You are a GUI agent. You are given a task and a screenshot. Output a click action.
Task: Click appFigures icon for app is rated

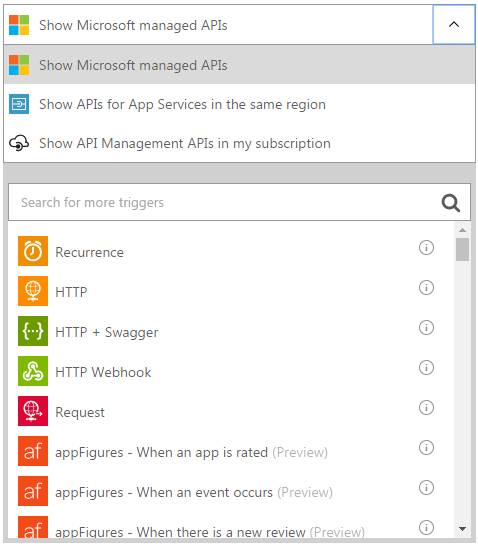(x=33, y=451)
